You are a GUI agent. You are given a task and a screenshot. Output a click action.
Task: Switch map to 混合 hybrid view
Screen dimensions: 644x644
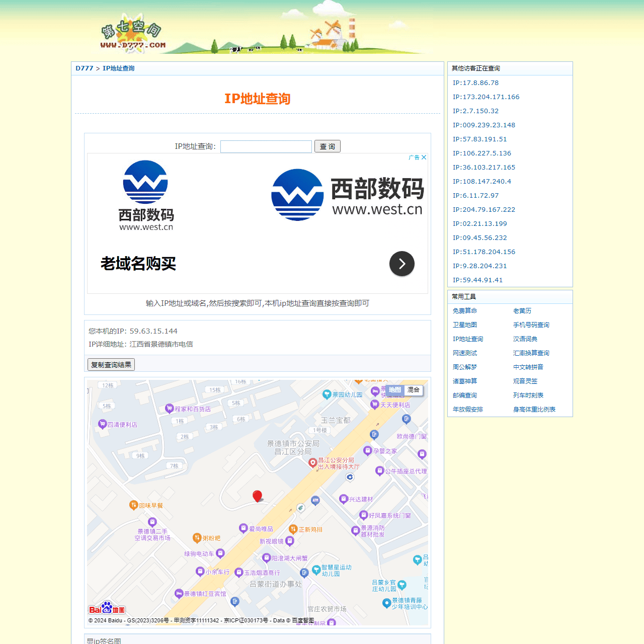[x=414, y=390]
